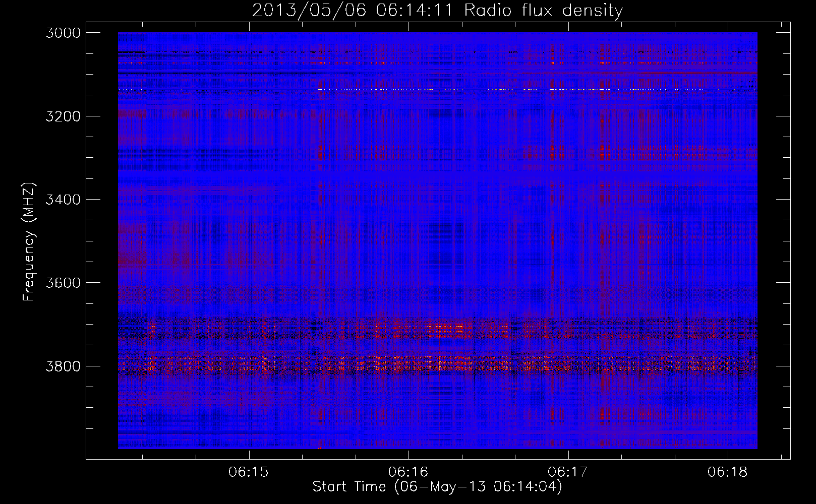Click the 06:16 time axis label
Screen dimensions: 816x504
point(408,472)
